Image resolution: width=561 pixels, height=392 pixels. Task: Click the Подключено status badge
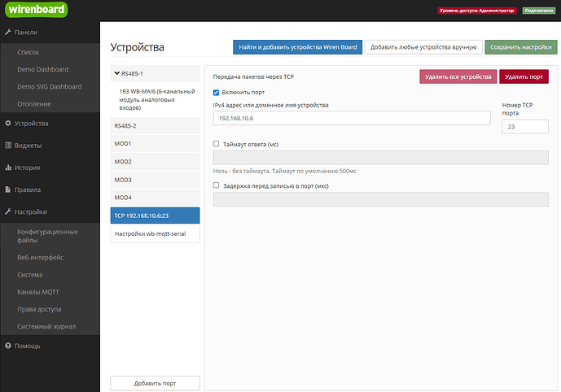(539, 11)
